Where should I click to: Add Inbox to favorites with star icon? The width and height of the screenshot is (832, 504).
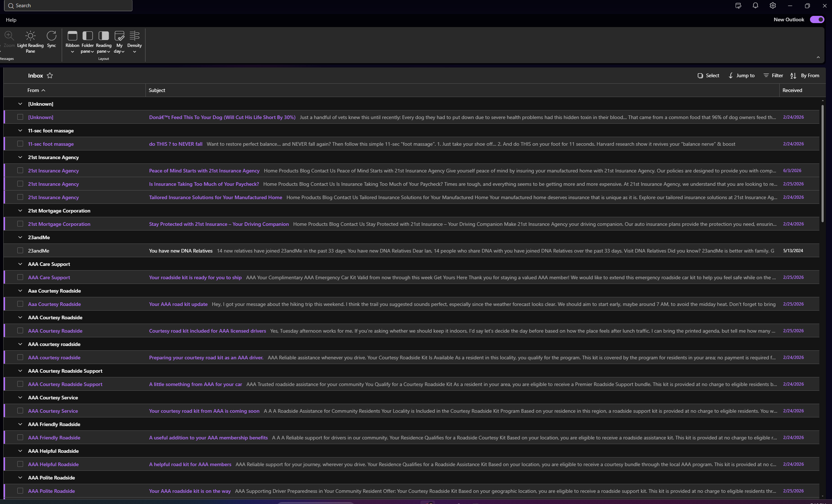click(x=50, y=75)
